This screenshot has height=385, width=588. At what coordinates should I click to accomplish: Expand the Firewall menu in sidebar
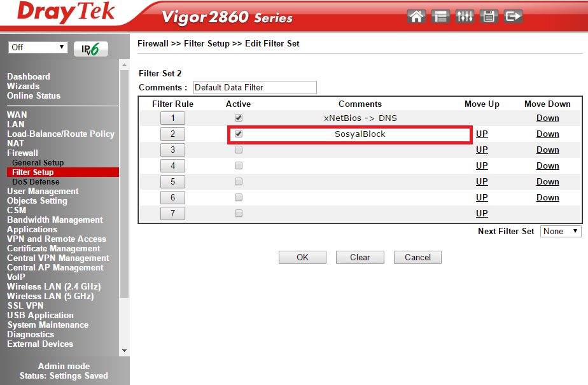click(22, 153)
